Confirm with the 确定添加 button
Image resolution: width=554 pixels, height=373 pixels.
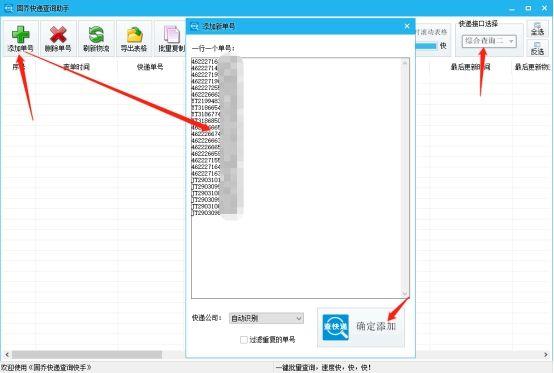pos(361,327)
